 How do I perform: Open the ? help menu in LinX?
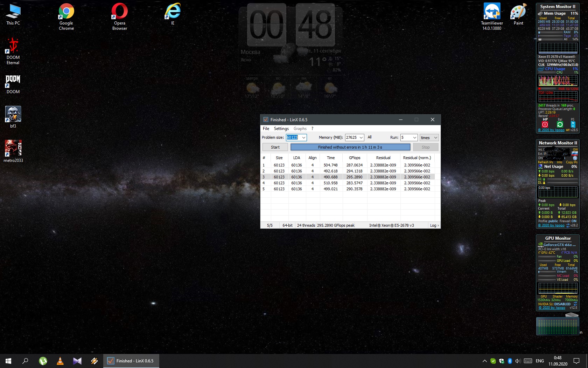pos(313,129)
